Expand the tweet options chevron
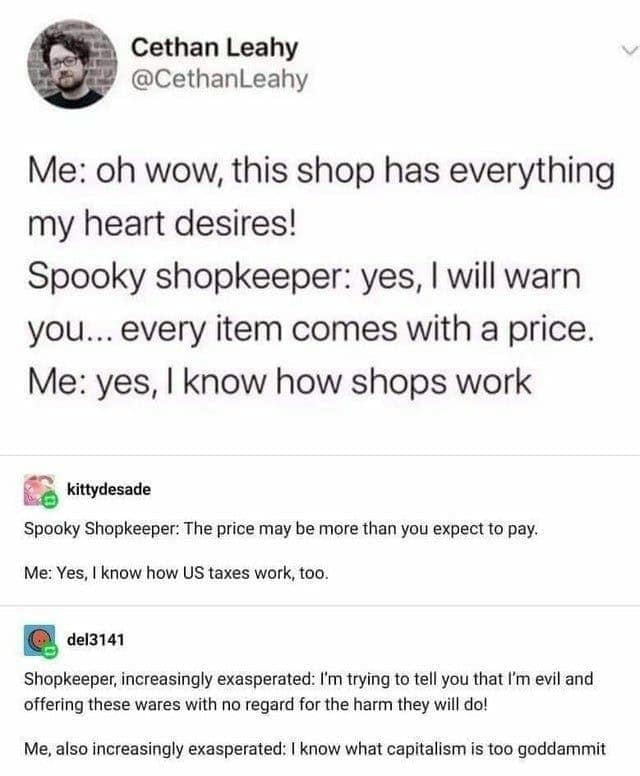This screenshot has height=776, width=640. [629, 50]
